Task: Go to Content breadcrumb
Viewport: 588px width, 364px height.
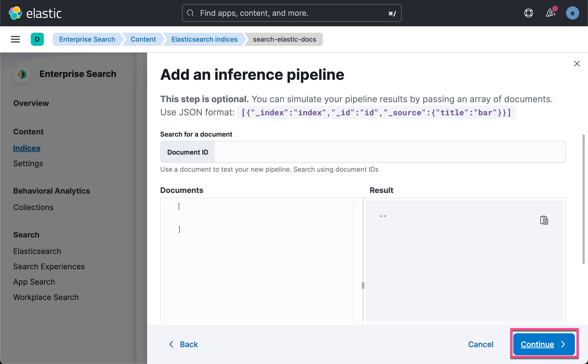Action: (143, 39)
